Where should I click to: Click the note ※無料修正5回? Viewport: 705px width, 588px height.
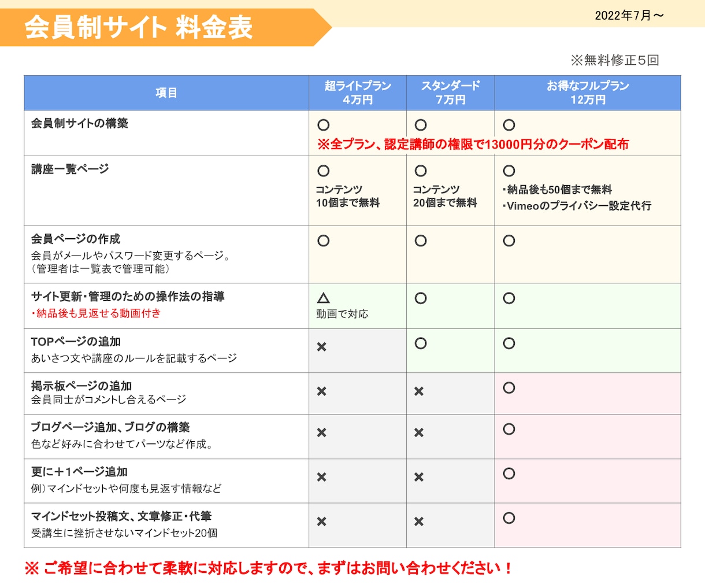tap(615, 60)
